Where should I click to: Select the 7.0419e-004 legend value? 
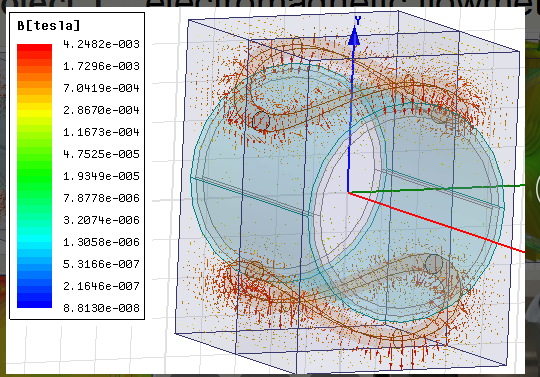point(101,88)
